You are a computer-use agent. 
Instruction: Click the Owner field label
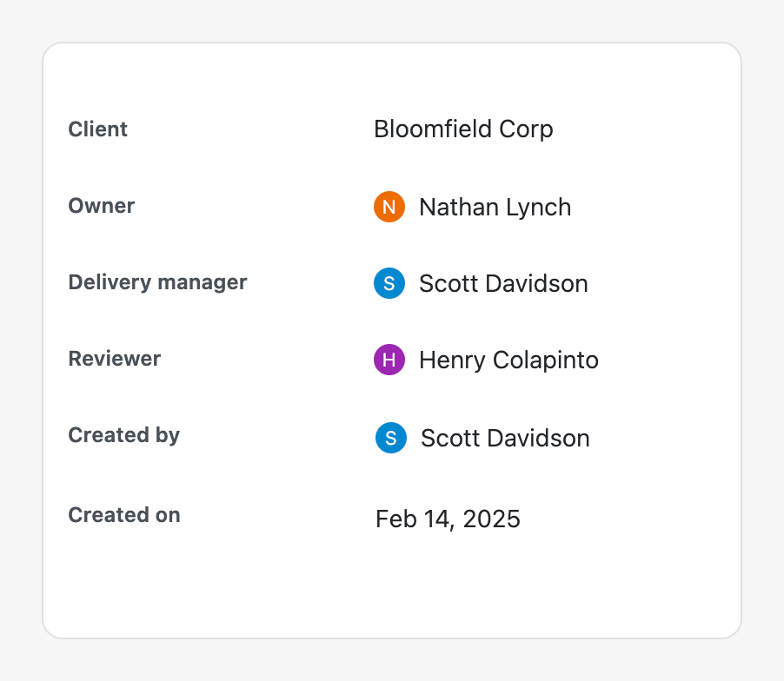(102, 206)
